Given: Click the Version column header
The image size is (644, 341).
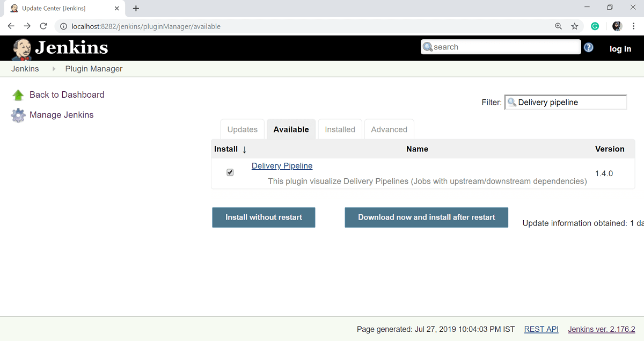Looking at the screenshot, I should (x=610, y=149).
